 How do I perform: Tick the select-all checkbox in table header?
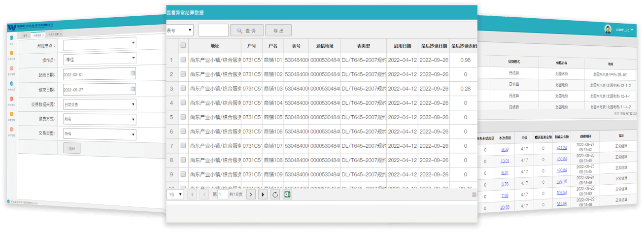[x=183, y=46]
